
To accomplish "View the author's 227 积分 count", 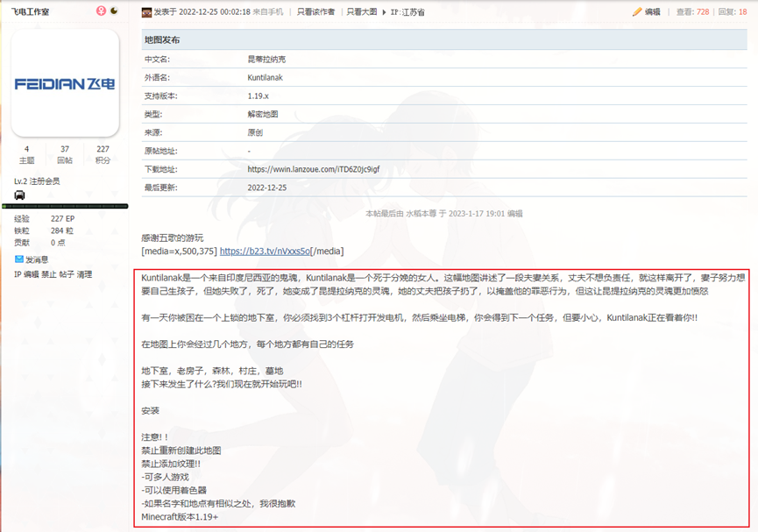I will [x=103, y=154].
